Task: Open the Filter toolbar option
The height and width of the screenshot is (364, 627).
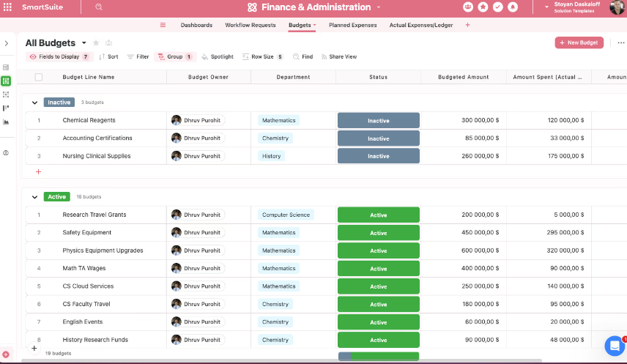Action: [138, 57]
